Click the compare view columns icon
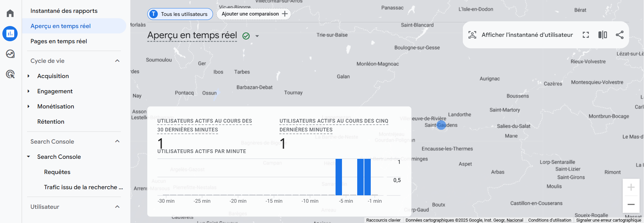The width and height of the screenshot is (644, 223). click(603, 35)
